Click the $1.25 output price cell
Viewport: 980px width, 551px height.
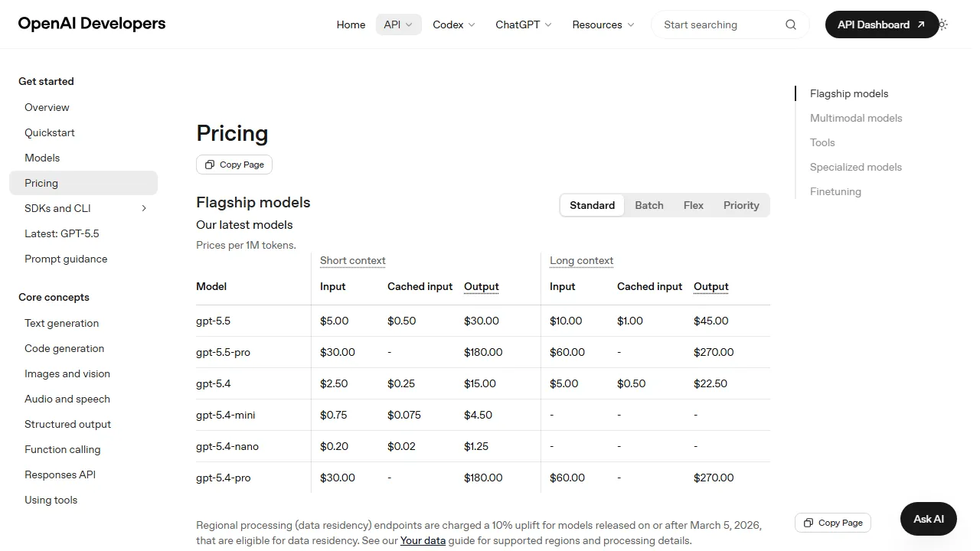click(x=476, y=446)
